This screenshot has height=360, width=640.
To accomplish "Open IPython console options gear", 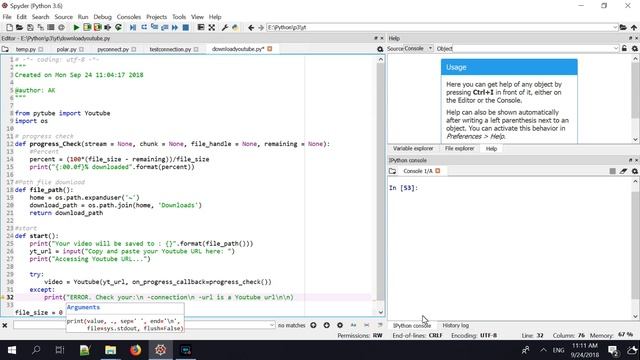I will pos(635,171).
